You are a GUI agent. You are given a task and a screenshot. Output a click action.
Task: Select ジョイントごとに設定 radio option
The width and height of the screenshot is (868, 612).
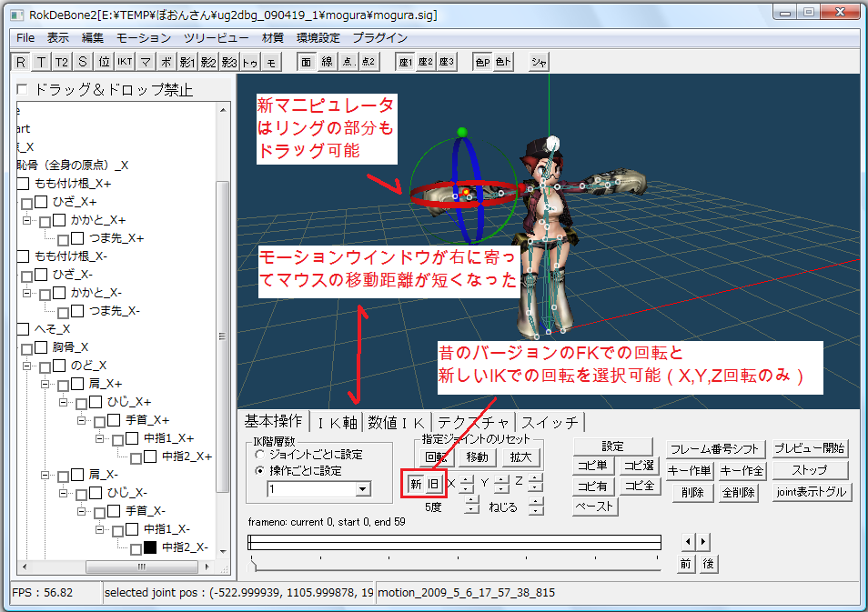(259, 455)
